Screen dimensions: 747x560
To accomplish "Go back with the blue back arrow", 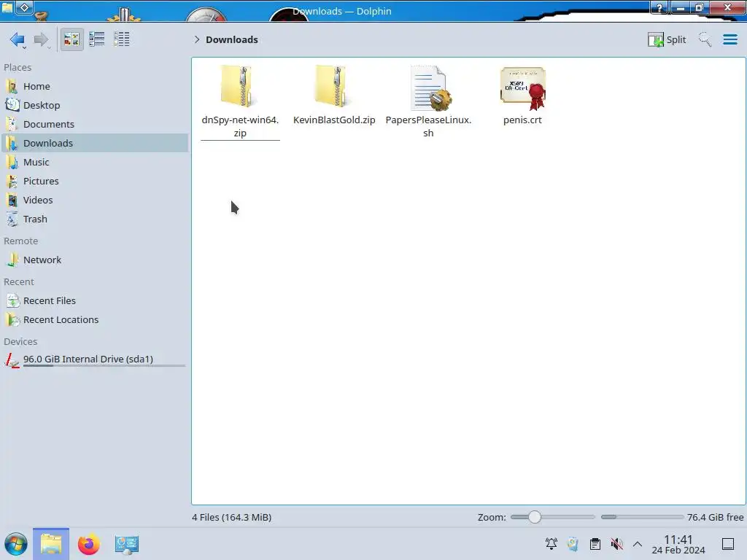I will click(x=18, y=39).
